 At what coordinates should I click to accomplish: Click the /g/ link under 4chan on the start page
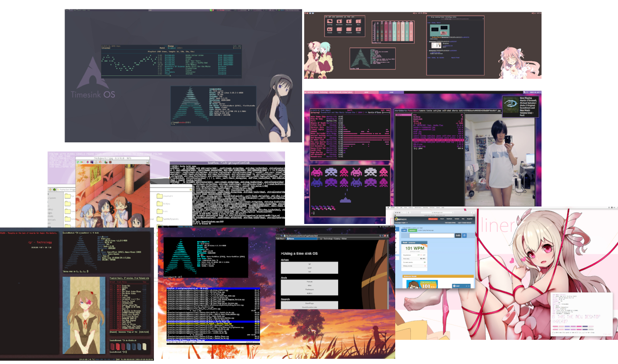[310, 264]
